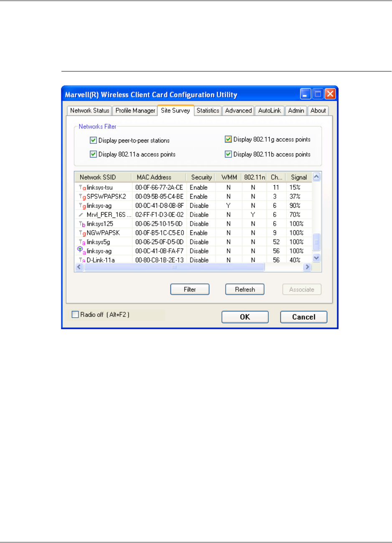This screenshot has height=543, width=392.
Task: Open the Network Status tab
Action: click(x=89, y=111)
